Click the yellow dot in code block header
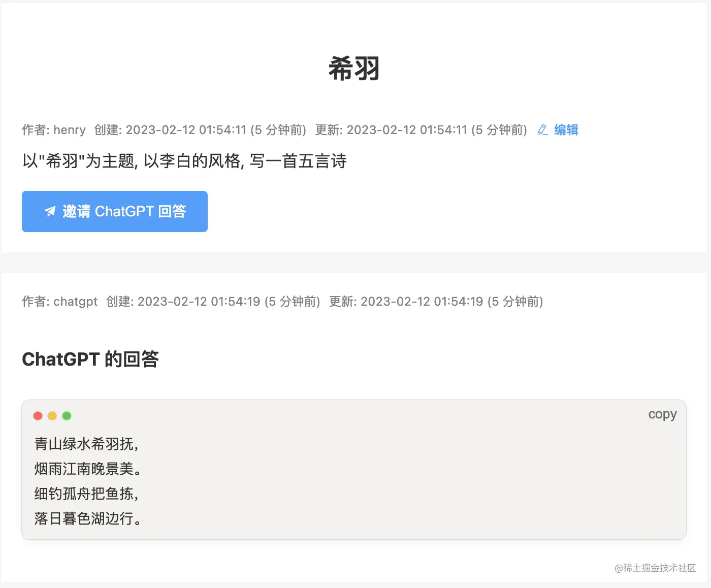Viewport: 711px width, 588px height. coord(52,416)
